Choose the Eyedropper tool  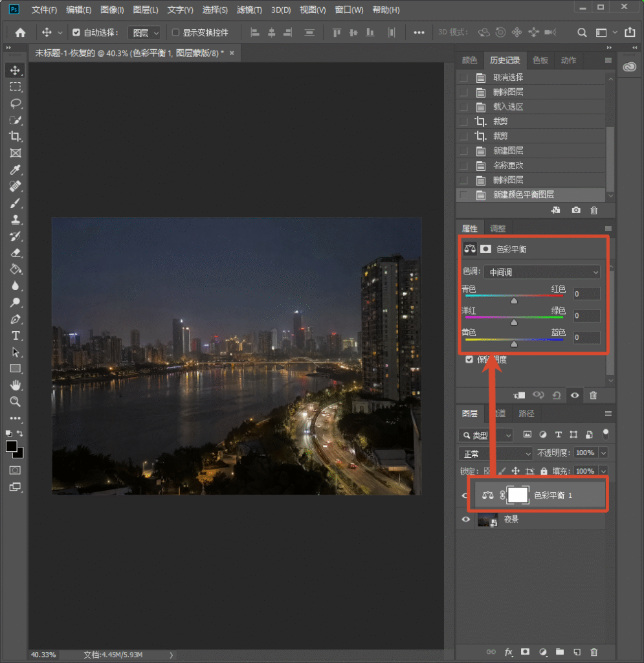(x=16, y=170)
